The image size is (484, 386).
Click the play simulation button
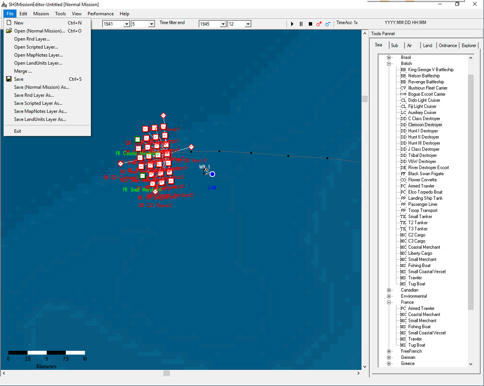[x=292, y=24]
